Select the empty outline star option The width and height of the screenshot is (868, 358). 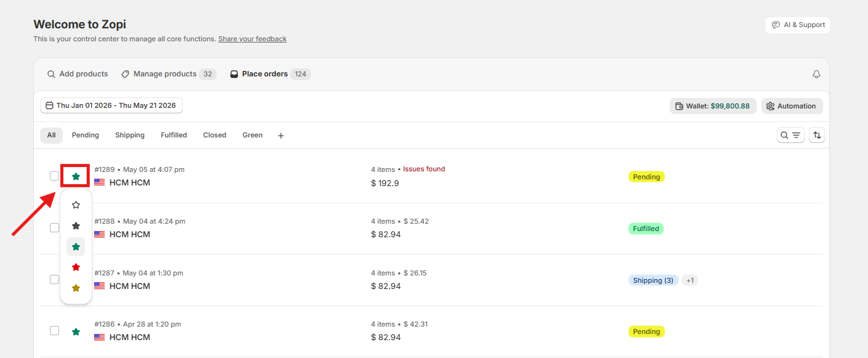coord(76,205)
